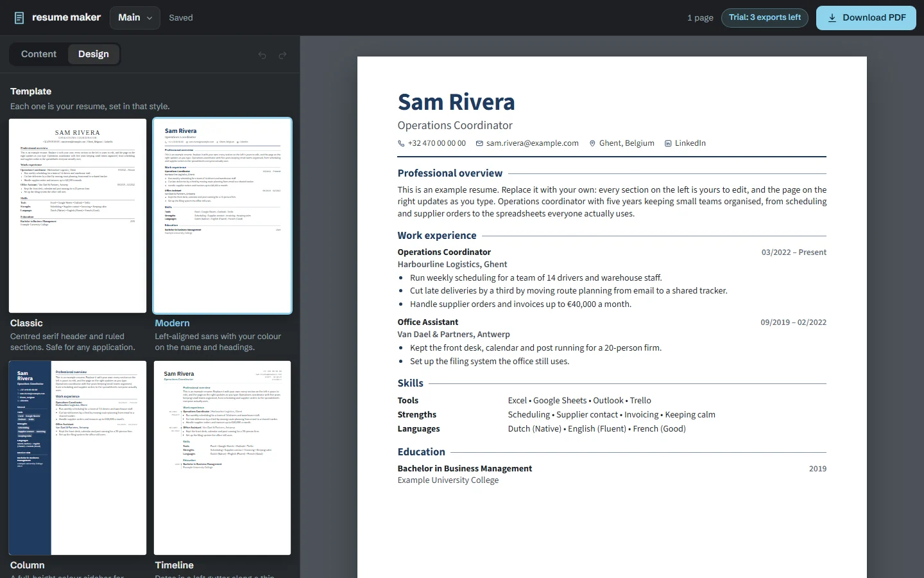This screenshot has height=578, width=924.
Task: Click the resume maker logo icon
Action: tap(19, 18)
